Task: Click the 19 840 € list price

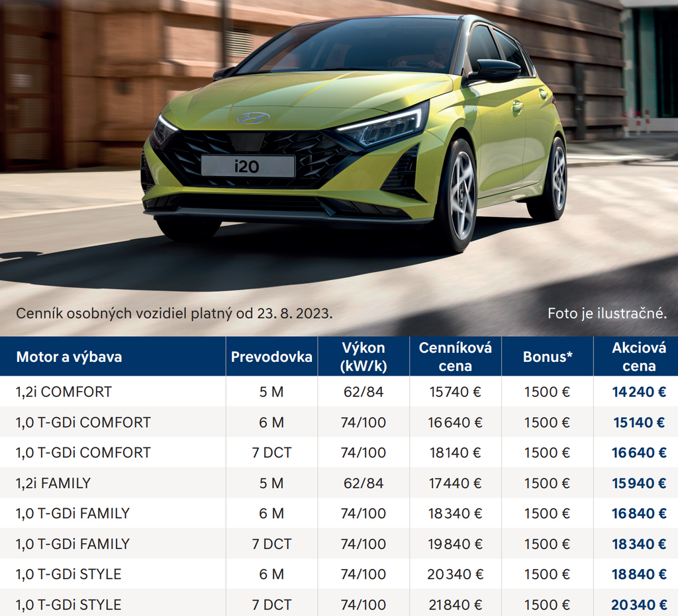Action: click(455, 544)
